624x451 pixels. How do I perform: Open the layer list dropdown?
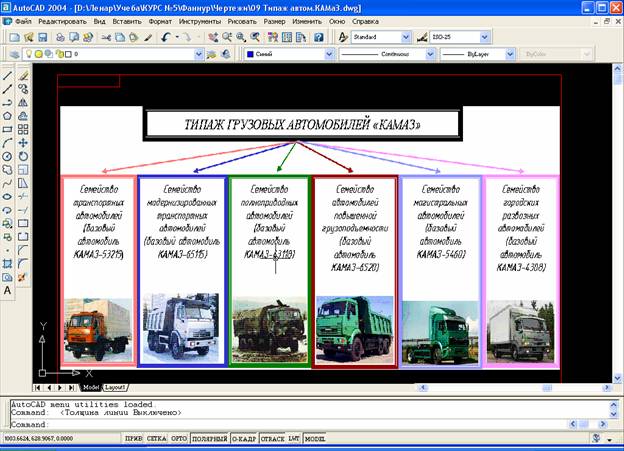click(x=199, y=54)
